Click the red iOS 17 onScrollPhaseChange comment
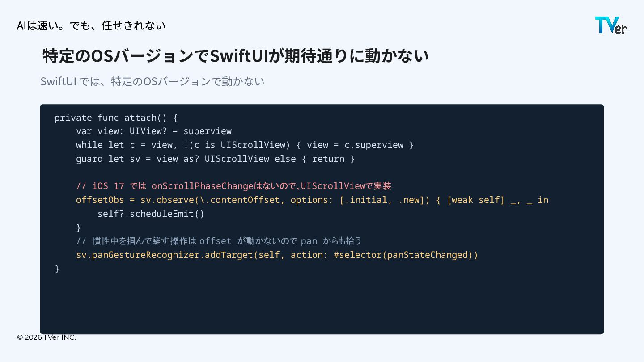 [x=233, y=186]
